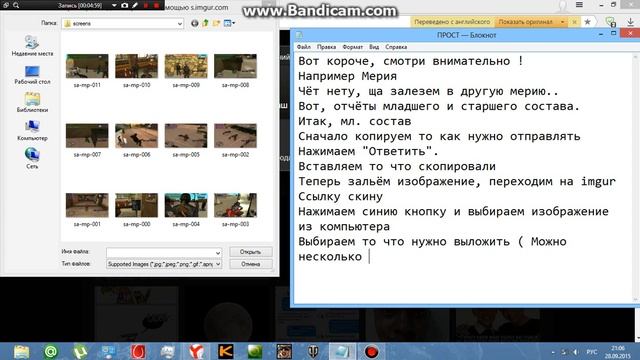Open Bandicam recording dropdown arrow
This screenshot has height=360, width=640.
pyautogui.click(x=114, y=5)
